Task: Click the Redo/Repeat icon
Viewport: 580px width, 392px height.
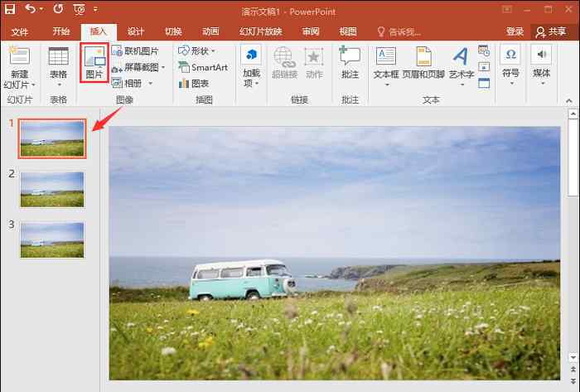Action: [58, 8]
